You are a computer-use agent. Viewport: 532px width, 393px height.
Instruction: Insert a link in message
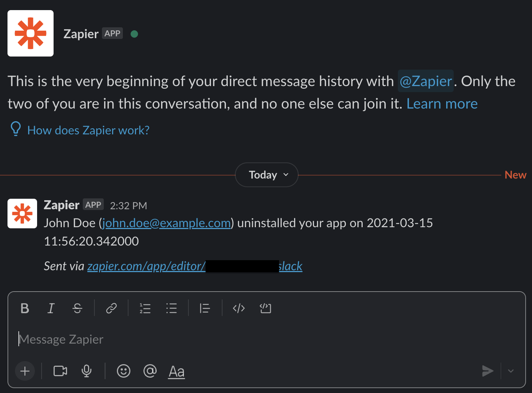[x=111, y=308]
